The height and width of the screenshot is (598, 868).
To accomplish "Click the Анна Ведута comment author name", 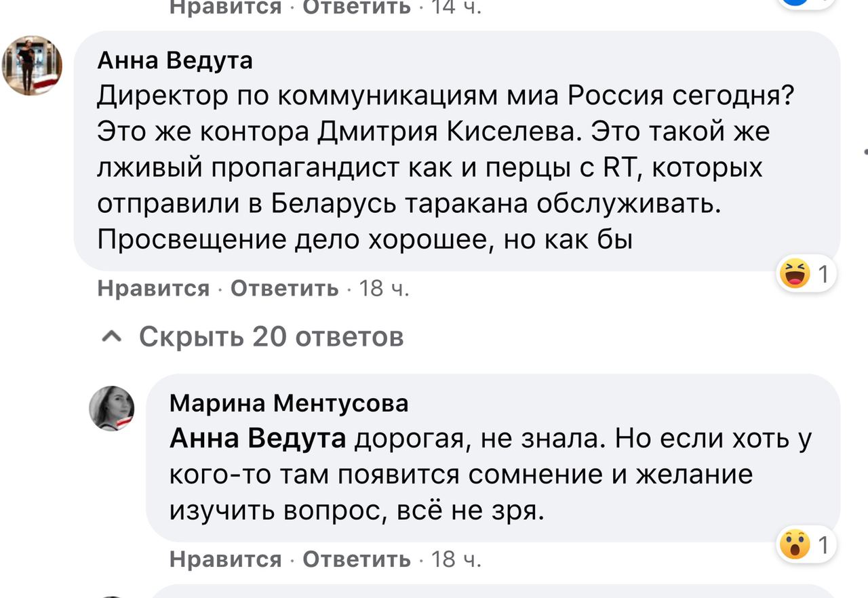I will click(x=175, y=61).
